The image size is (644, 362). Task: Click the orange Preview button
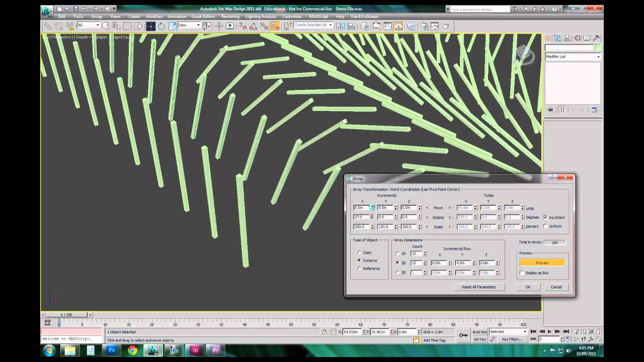[542, 263]
